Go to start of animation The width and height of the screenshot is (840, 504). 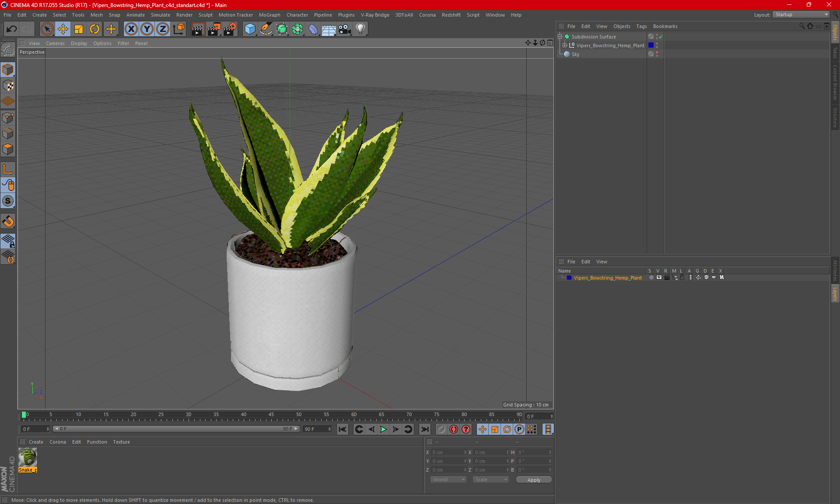[x=343, y=429]
